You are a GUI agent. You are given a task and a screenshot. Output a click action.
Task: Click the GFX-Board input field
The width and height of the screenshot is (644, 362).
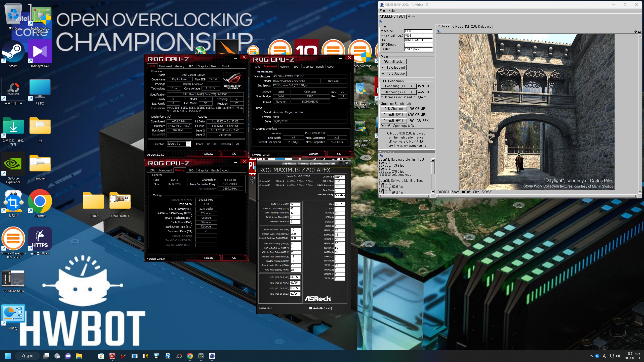(x=418, y=45)
